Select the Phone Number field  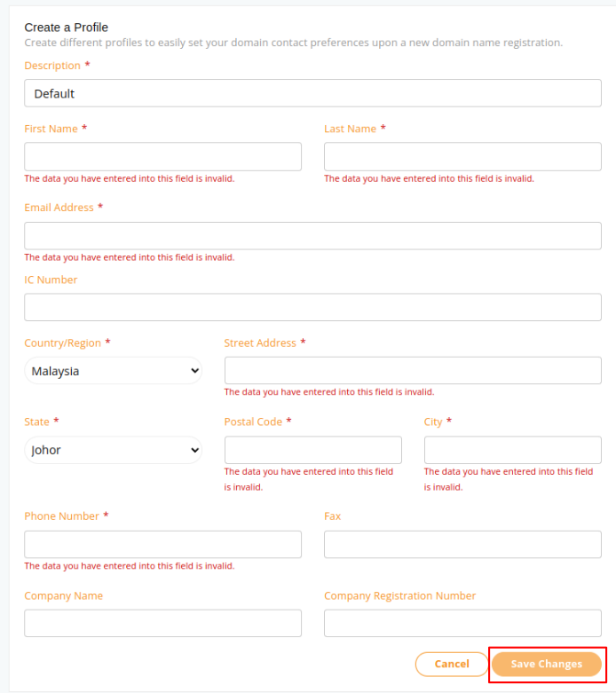pos(162,545)
